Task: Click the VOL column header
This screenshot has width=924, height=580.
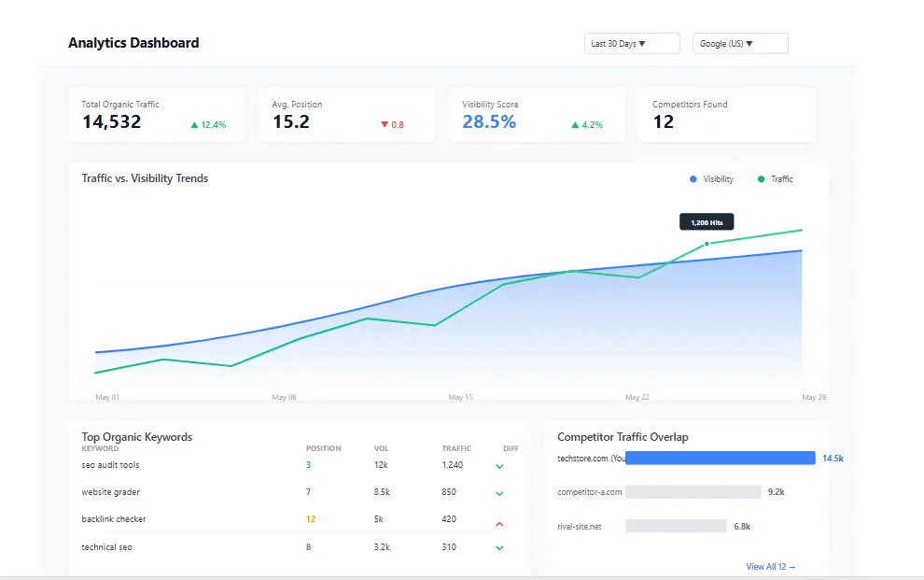Action: 382,448
